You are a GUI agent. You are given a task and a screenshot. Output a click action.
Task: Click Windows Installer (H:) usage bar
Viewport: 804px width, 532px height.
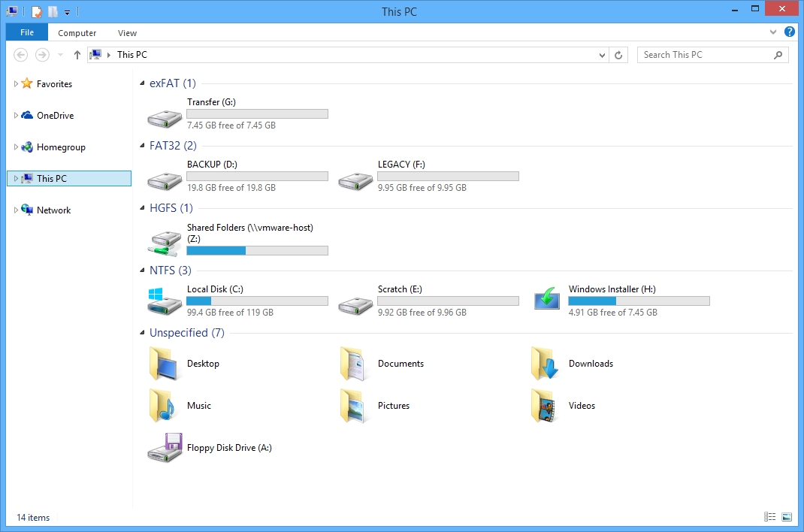[x=639, y=301]
